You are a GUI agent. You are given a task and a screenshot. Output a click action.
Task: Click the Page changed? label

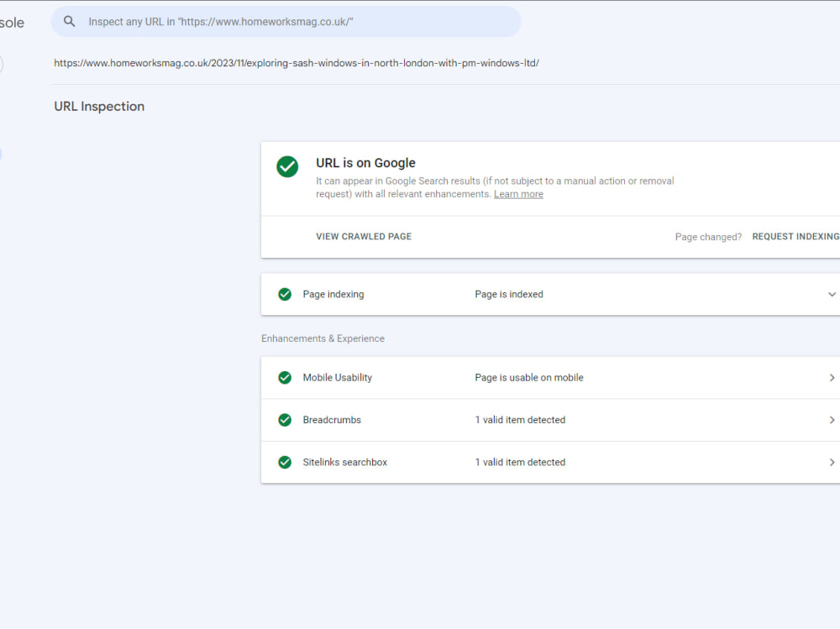pos(708,237)
